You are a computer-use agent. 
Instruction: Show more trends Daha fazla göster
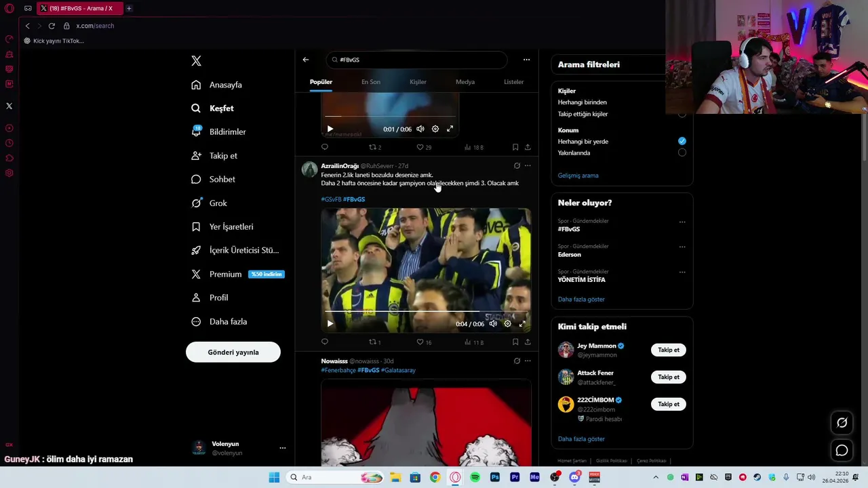pyautogui.click(x=581, y=299)
